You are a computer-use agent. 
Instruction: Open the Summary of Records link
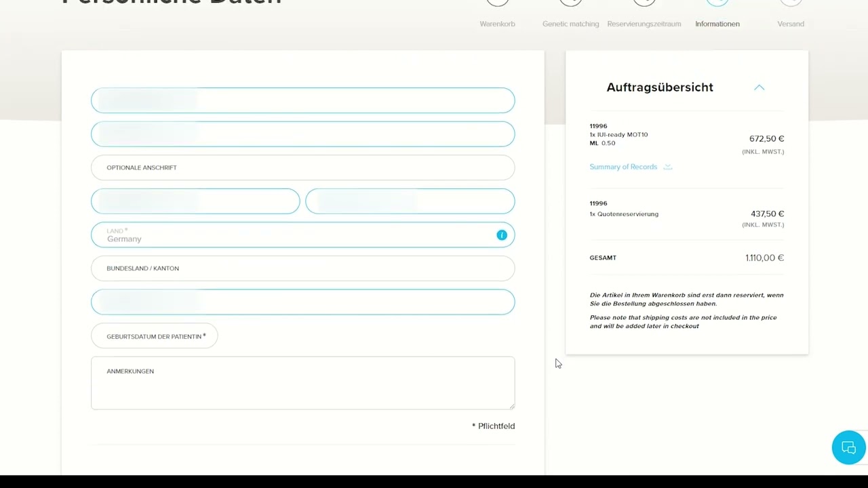tap(623, 167)
